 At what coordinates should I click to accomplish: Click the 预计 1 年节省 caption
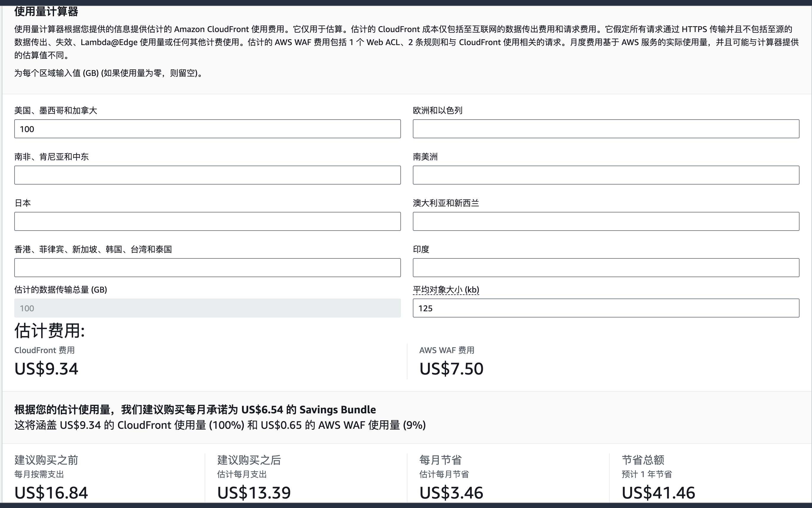pos(647,474)
